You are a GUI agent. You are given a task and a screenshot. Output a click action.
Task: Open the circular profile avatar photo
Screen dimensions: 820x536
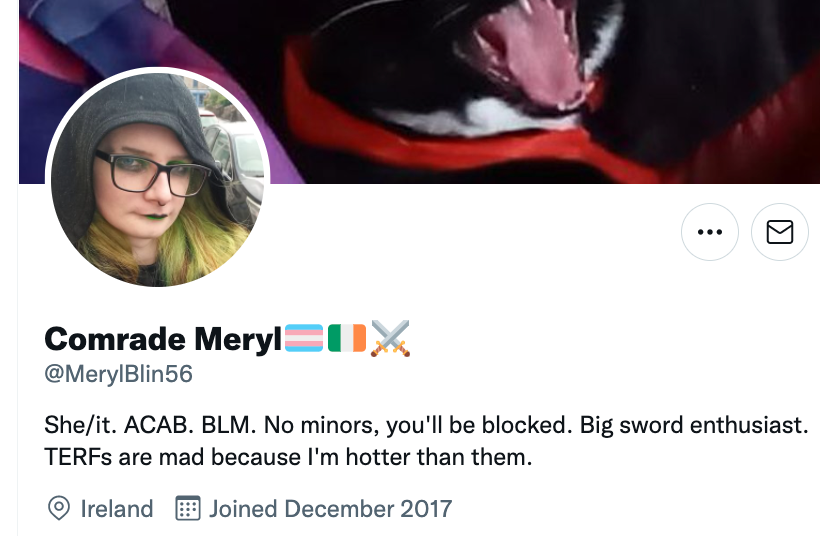pyautogui.click(x=157, y=178)
